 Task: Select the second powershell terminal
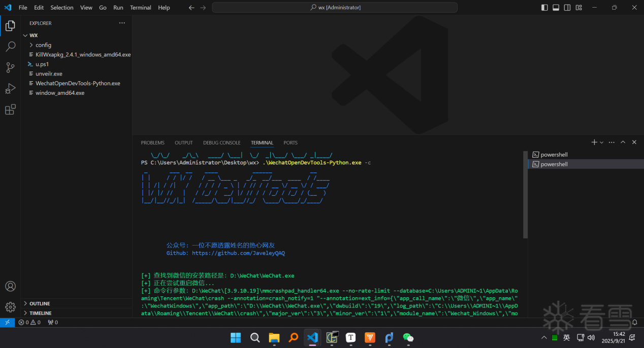[586, 164]
